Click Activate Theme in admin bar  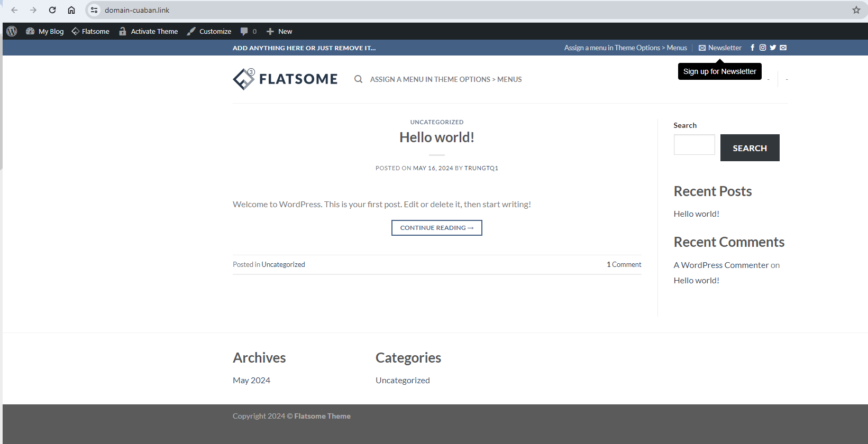coord(148,31)
